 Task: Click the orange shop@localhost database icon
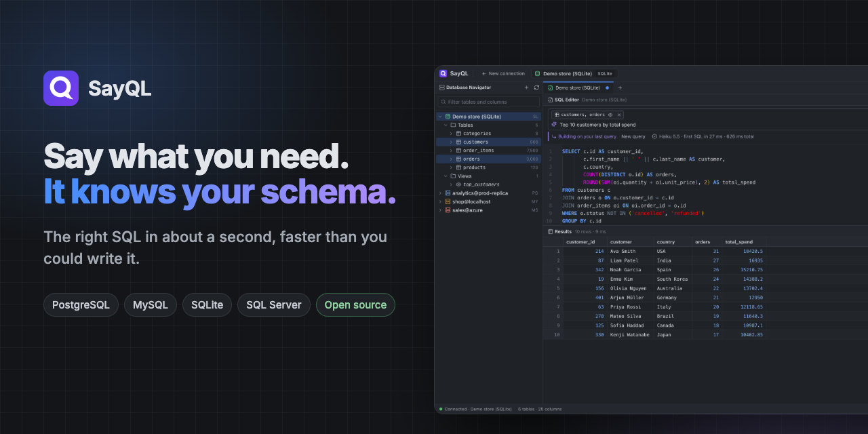448,201
